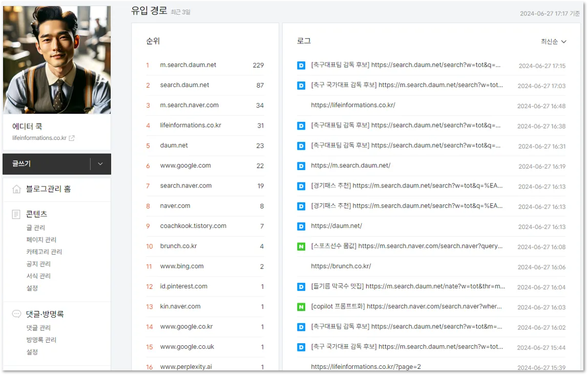Click the Daum icon on the first log entry

point(301,65)
